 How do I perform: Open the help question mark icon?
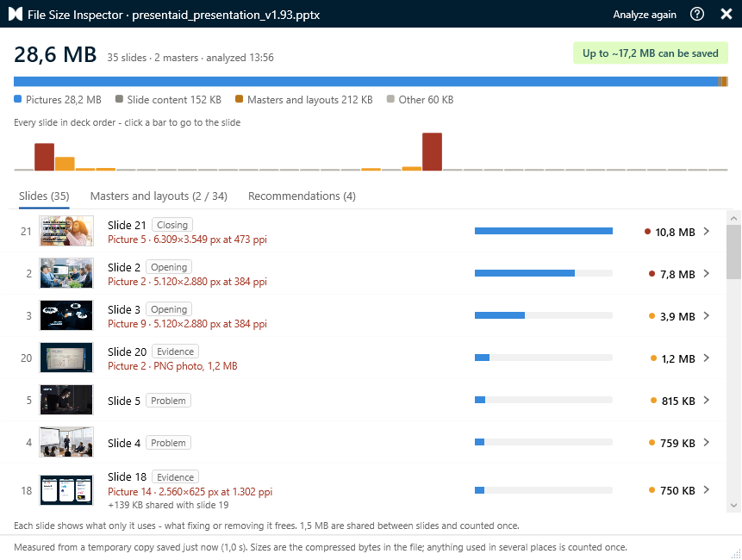tap(697, 14)
